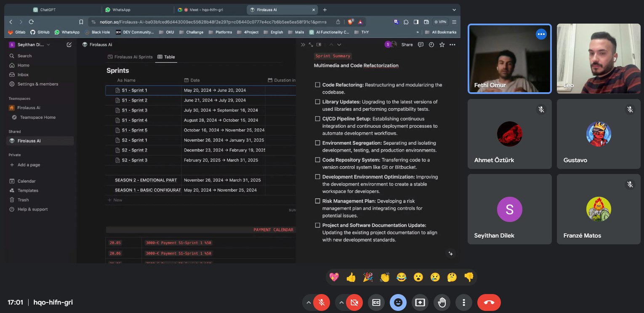Open the Brave hamburger menu

coord(454,22)
